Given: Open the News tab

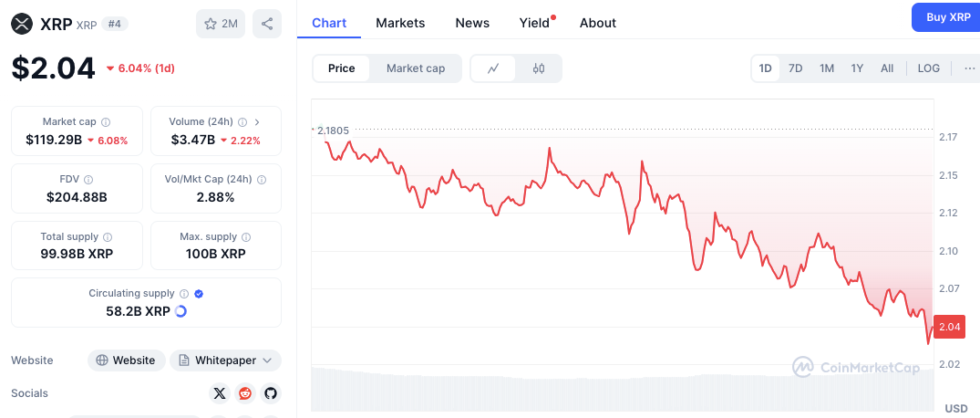Looking at the screenshot, I should coord(472,23).
